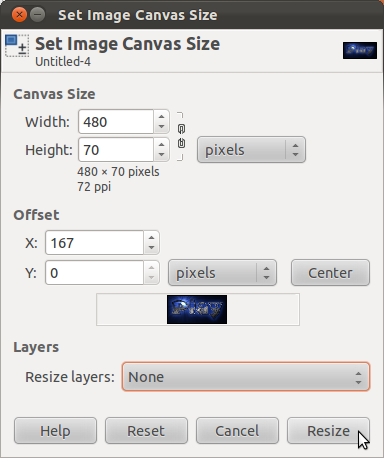
Task: Click the offset preview image area
Action: (x=198, y=309)
